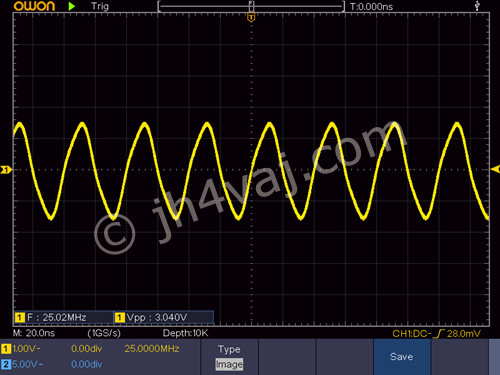
Task: Click the channel 1 ground level marker
Action: 6,170
